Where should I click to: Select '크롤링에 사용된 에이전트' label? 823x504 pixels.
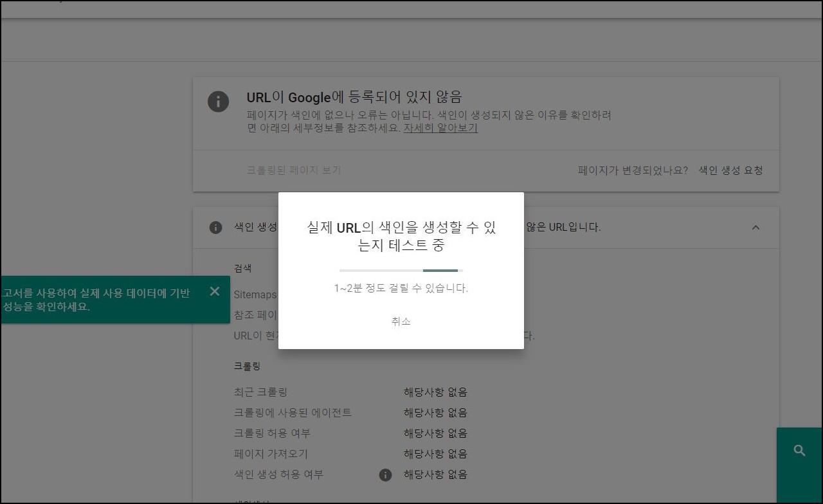293,413
